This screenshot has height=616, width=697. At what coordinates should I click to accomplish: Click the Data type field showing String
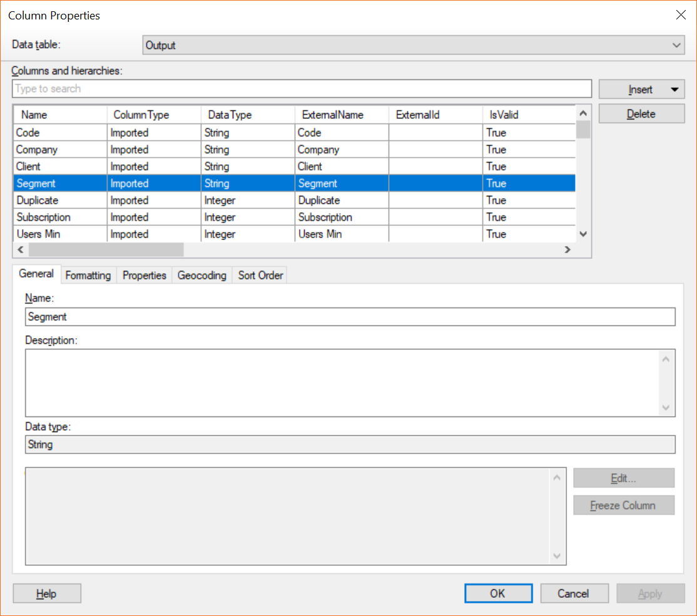350,444
